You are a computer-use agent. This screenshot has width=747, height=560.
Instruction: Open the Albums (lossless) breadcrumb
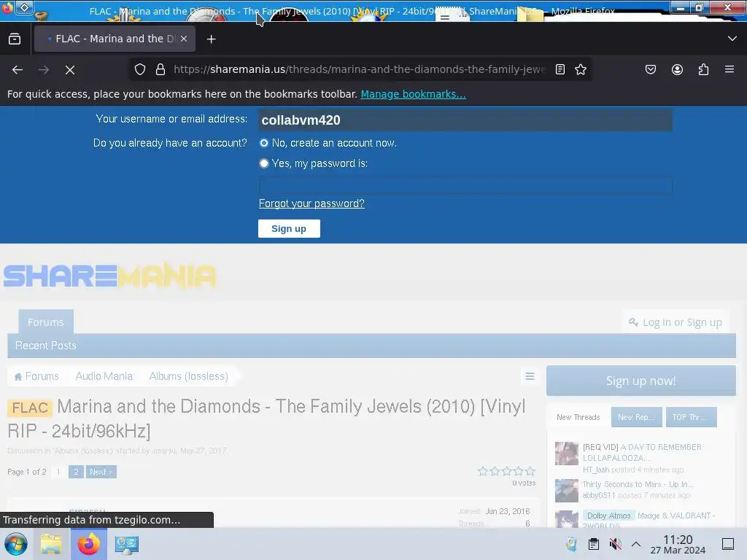coord(189,376)
